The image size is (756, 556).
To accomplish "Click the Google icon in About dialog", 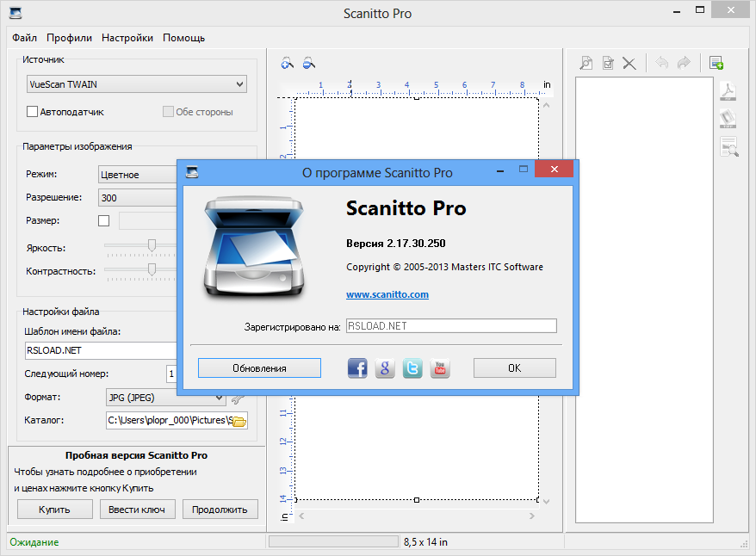I will pos(385,368).
